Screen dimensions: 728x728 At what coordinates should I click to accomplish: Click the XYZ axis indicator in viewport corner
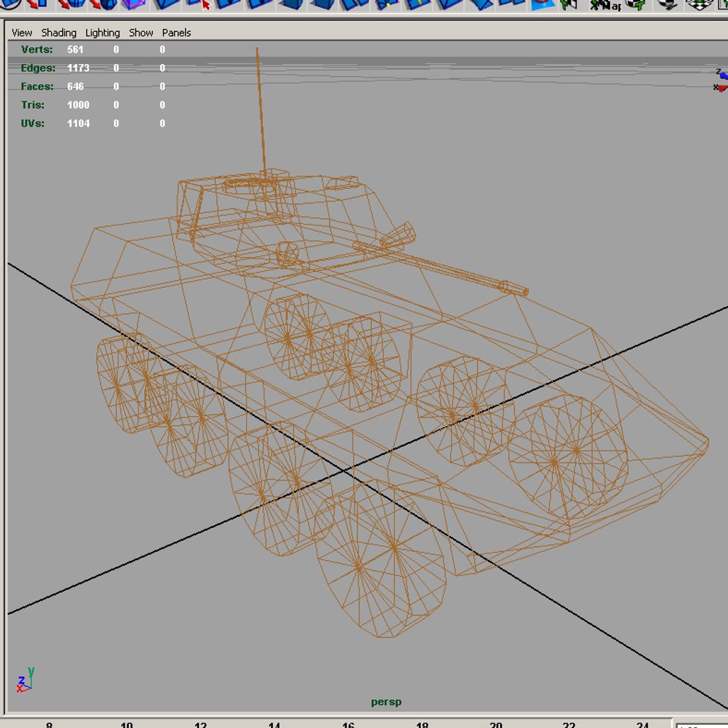point(26,680)
